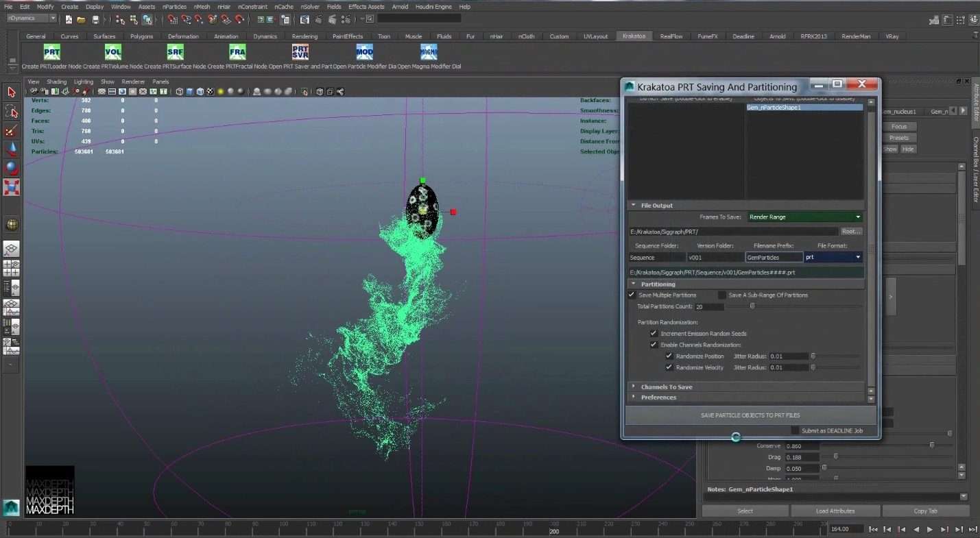
Task: Click the FRA Create PRTFractal Node icon
Action: pyautogui.click(x=237, y=52)
